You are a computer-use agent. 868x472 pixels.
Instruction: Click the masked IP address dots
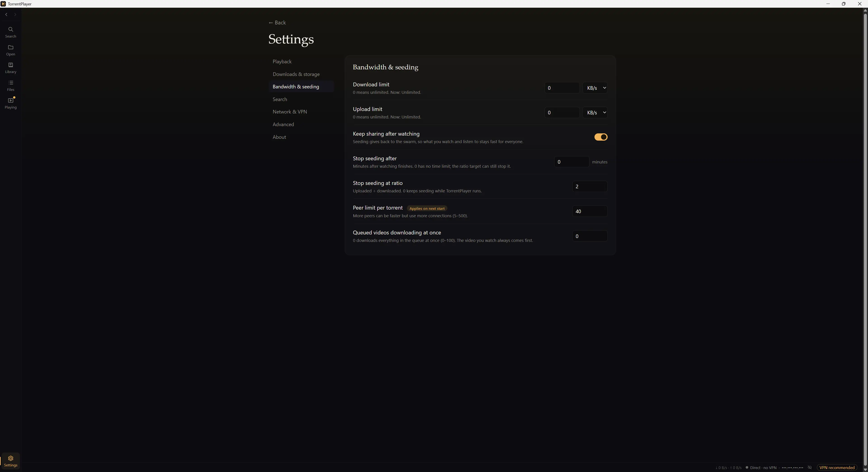coord(792,468)
